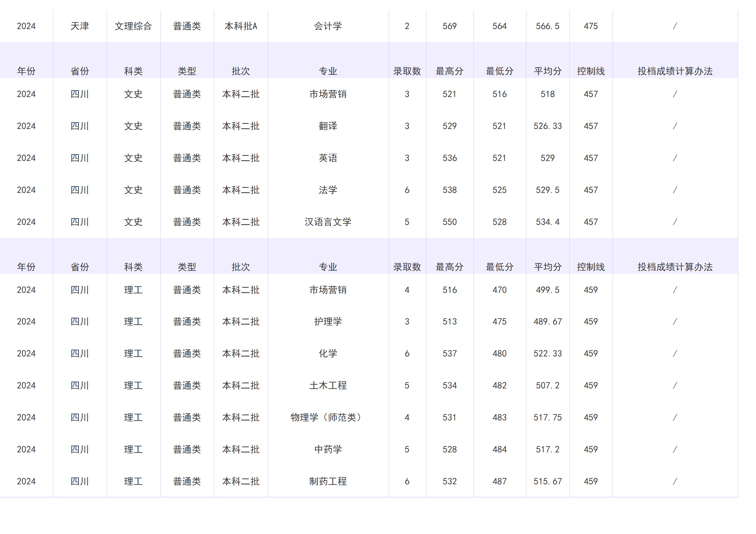Select the 汉语言文学 major cell
This screenshot has height=534, width=756.
(328, 222)
